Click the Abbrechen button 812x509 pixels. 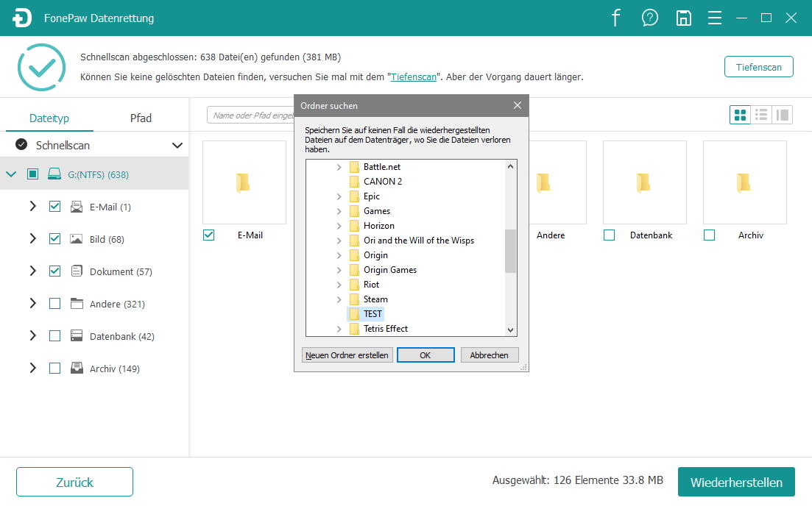[489, 355]
